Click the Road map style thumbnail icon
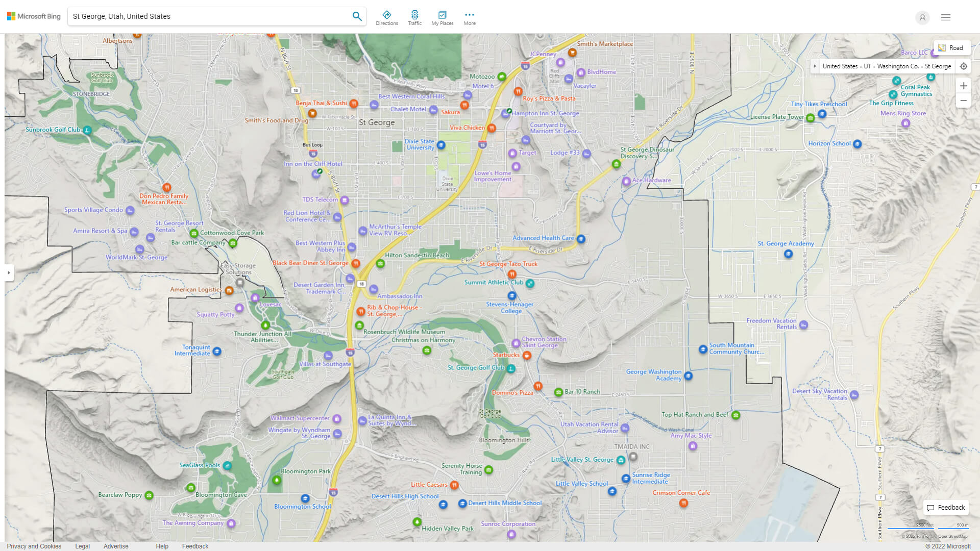Image resolution: width=980 pixels, height=551 pixels. (x=942, y=47)
